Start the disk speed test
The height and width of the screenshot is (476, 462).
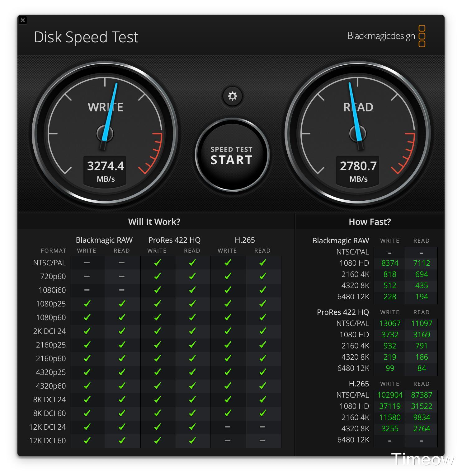232,155
